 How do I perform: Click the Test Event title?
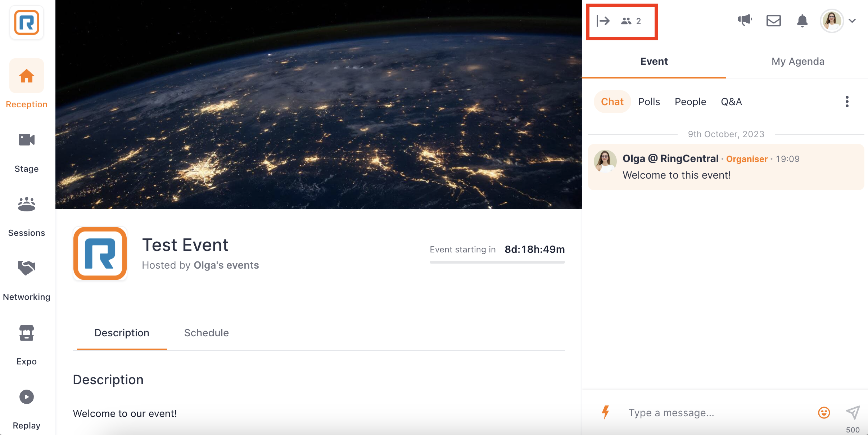[185, 245]
